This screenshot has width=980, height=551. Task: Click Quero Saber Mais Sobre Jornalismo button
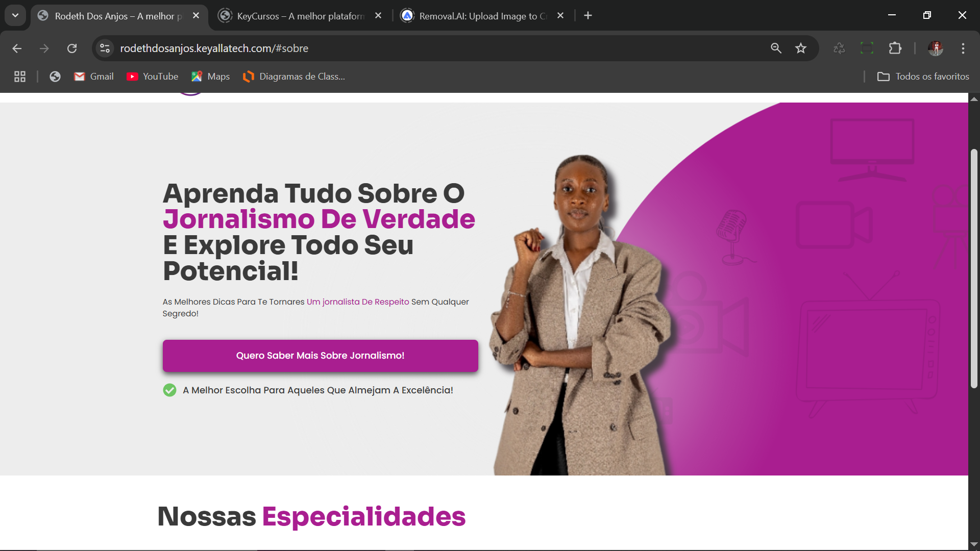click(x=321, y=356)
